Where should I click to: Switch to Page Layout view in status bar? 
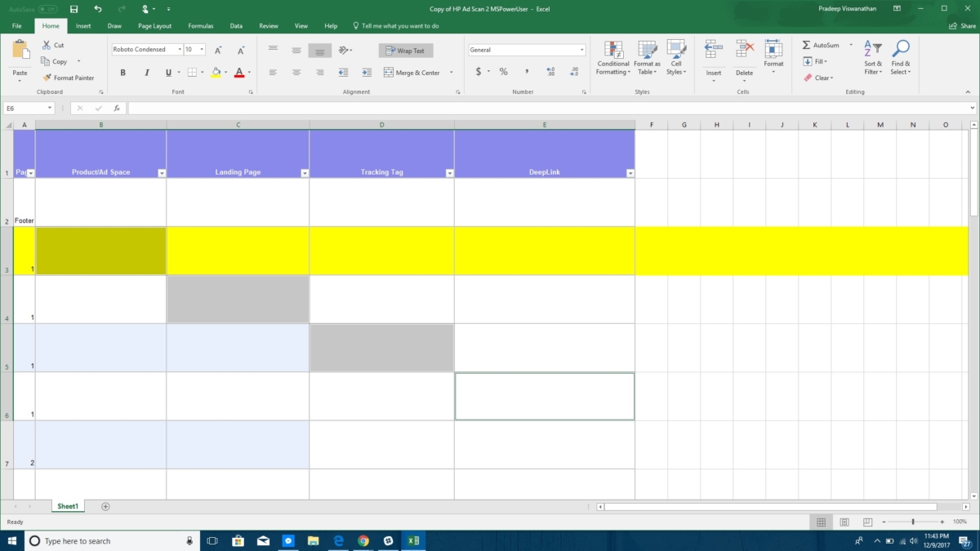pyautogui.click(x=844, y=522)
